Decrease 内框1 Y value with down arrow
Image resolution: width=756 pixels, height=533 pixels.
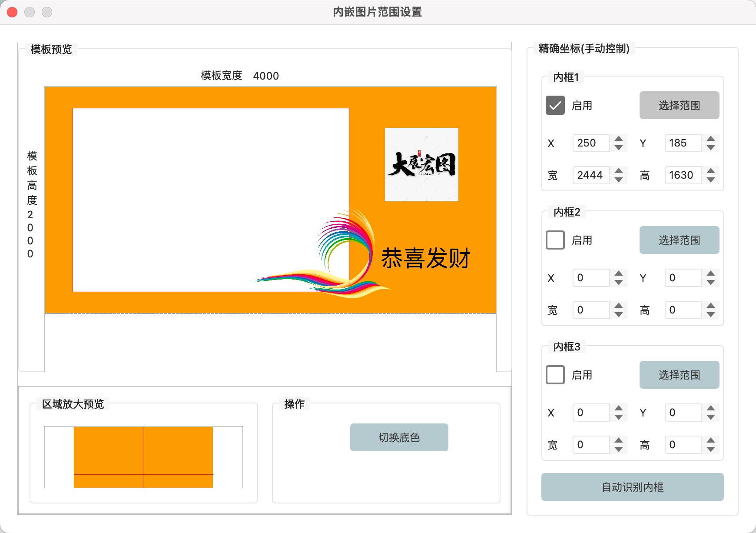[x=711, y=148]
